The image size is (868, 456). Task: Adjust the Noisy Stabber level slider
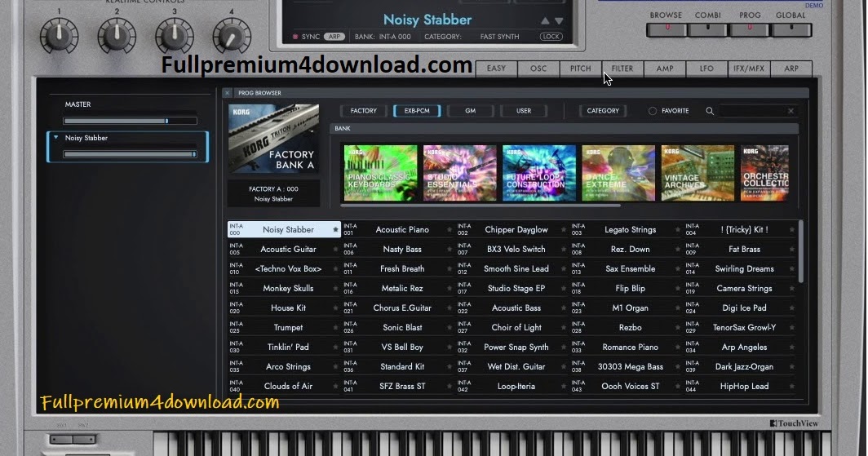coord(130,154)
